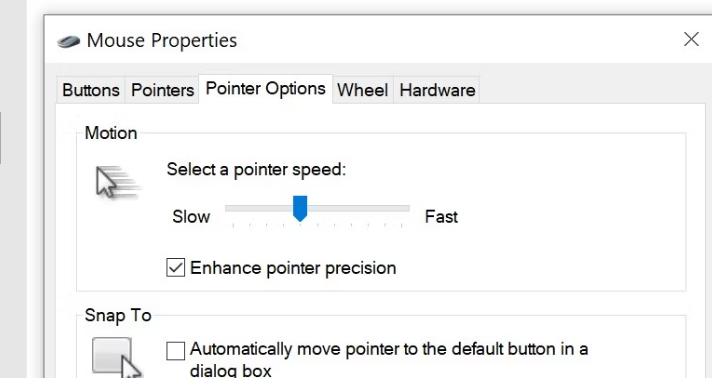Open the Buttons tab

pyautogui.click(x=91, y=90)
